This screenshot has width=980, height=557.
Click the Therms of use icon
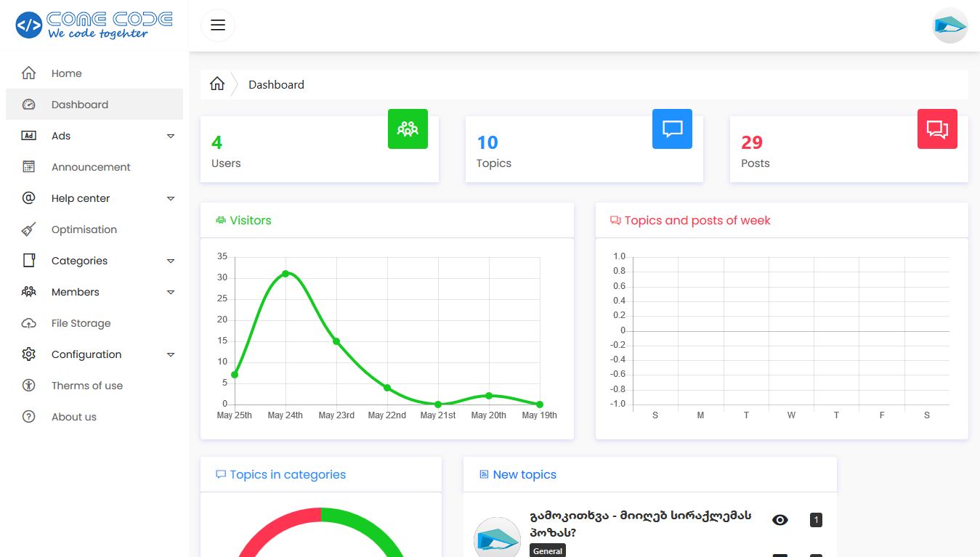29,386
